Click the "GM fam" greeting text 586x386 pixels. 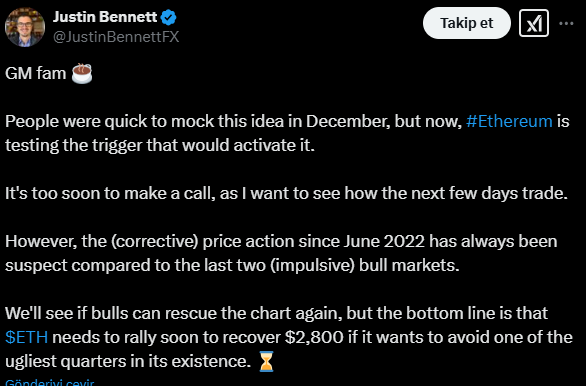point(36,73)
